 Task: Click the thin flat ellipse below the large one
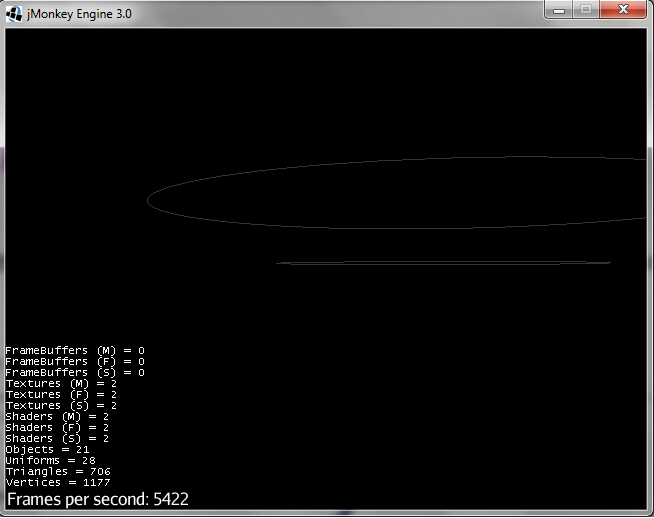click(442, 263)
